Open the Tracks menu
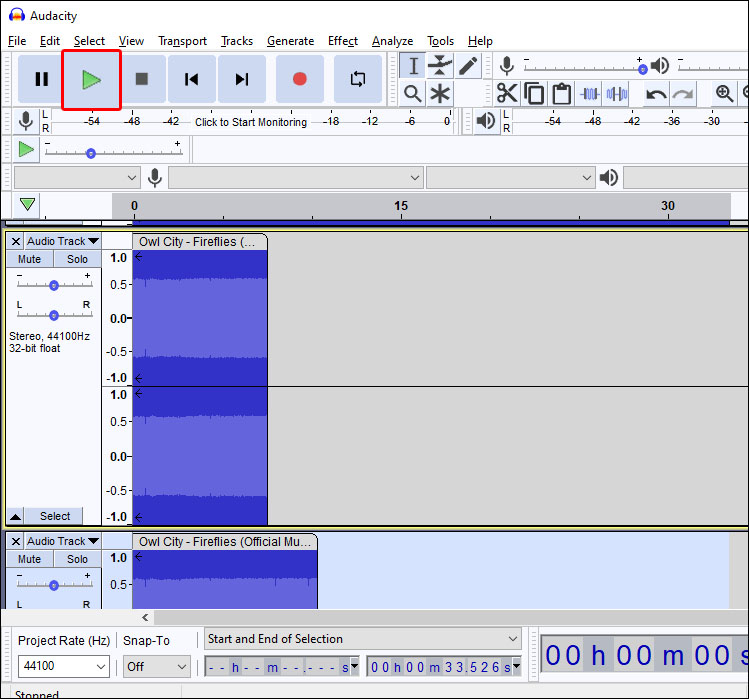This screenshot has height=699, width=749. [x=237, y=41]
